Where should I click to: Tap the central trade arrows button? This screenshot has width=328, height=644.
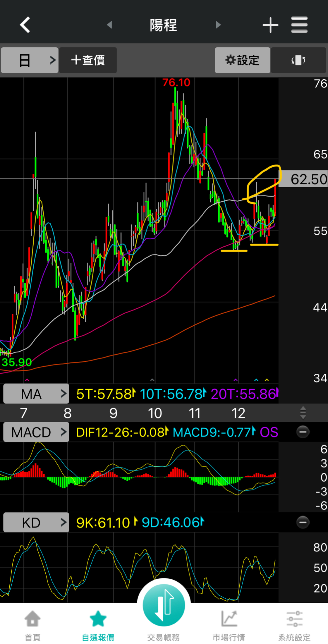pyautogui.click(x=164, y=605)
